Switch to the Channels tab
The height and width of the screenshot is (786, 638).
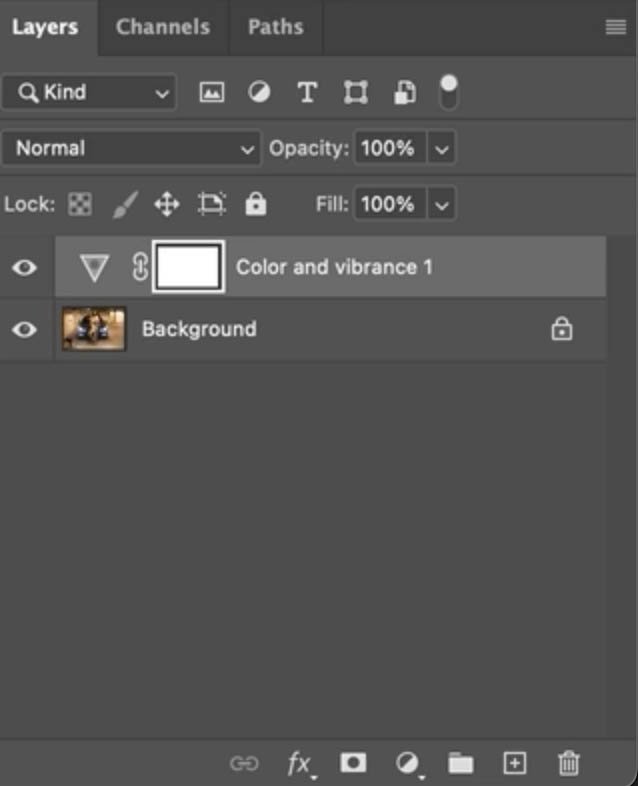tap(163, 27)
